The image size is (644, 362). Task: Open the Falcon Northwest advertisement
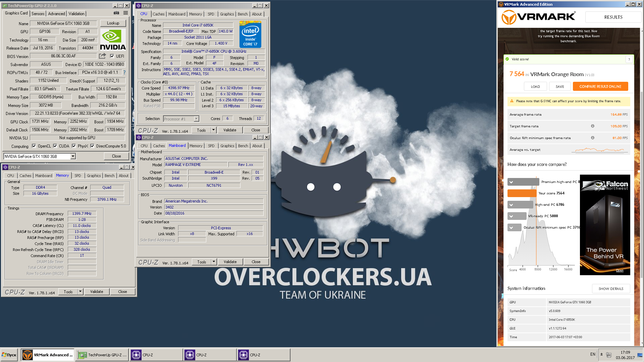coord(605,225)
